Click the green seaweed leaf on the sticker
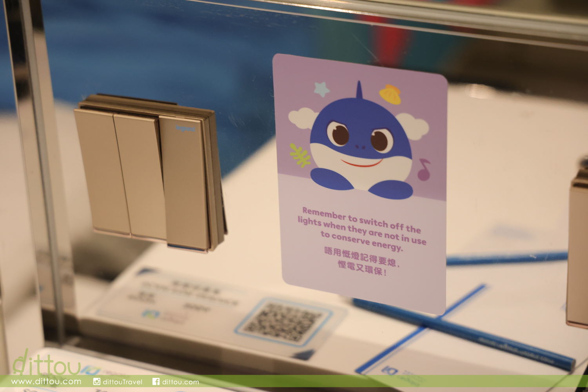Screen dimensions: 588x392 pyautogui.click(x=300, y=155)
